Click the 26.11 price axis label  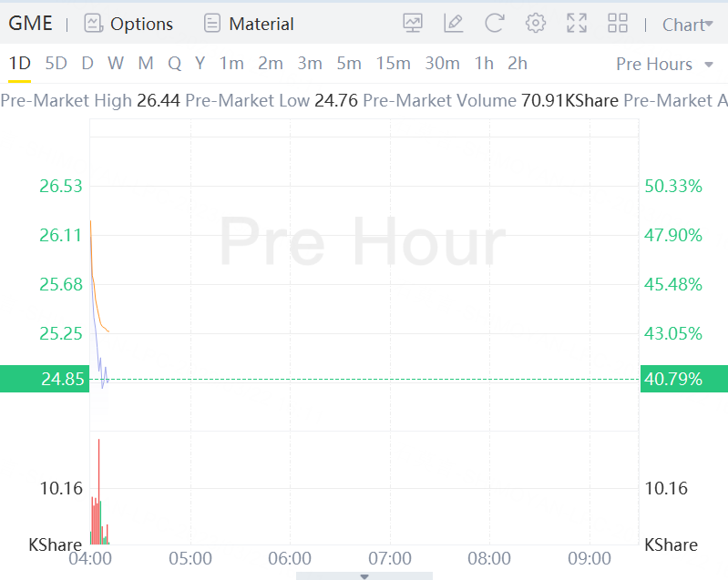click(61, 235)
